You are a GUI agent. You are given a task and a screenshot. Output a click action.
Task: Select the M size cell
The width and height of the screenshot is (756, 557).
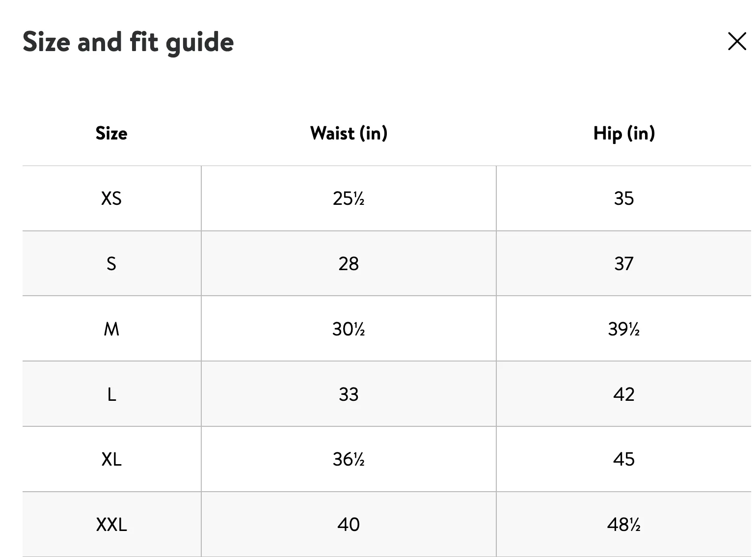[x=111, y=329]
